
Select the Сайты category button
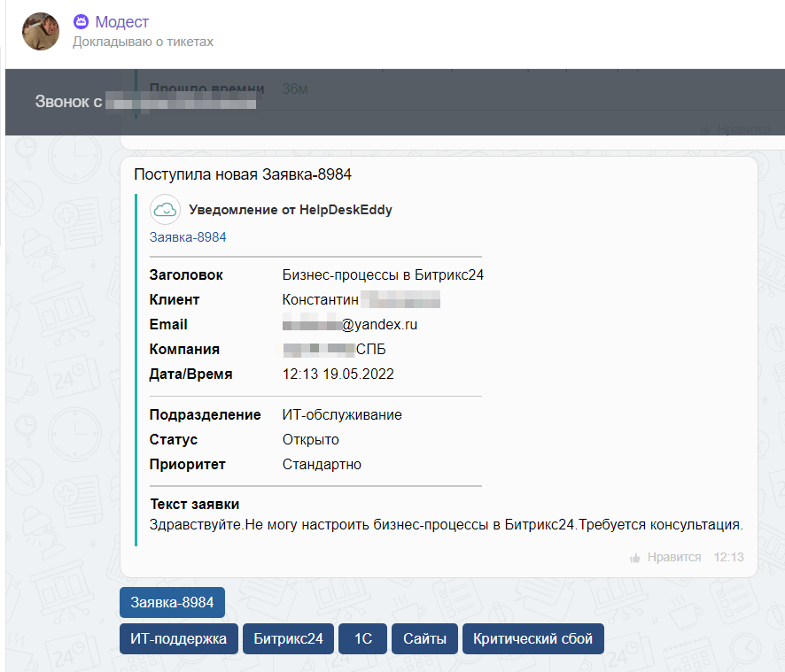(424, 638)
